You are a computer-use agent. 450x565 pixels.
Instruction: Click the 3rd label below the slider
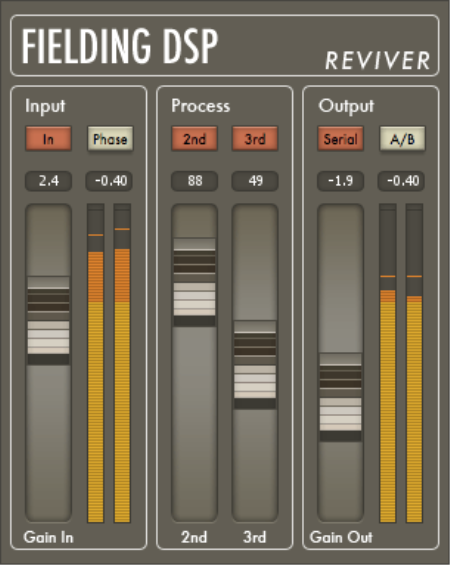[255, 537]
